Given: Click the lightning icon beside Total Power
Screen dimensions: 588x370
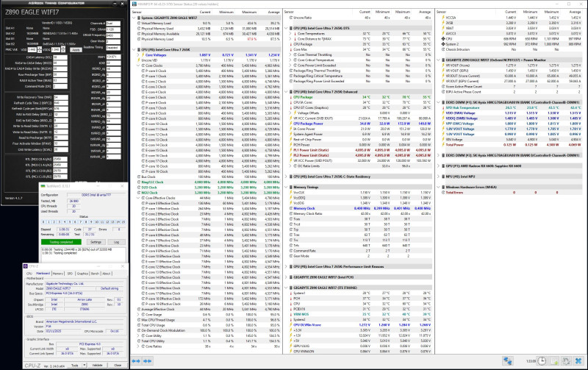Looking at the screenshot, I should 443,144.
